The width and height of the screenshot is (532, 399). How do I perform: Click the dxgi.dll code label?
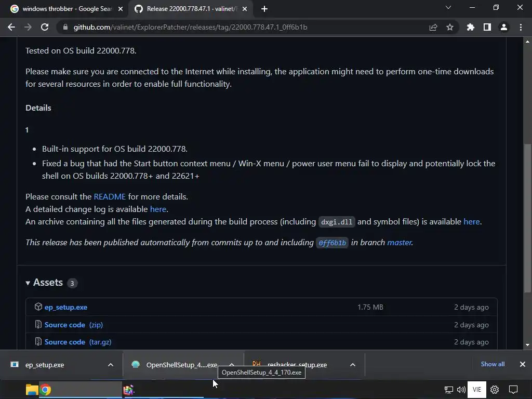pyautogui.click(x=337, y=222)
